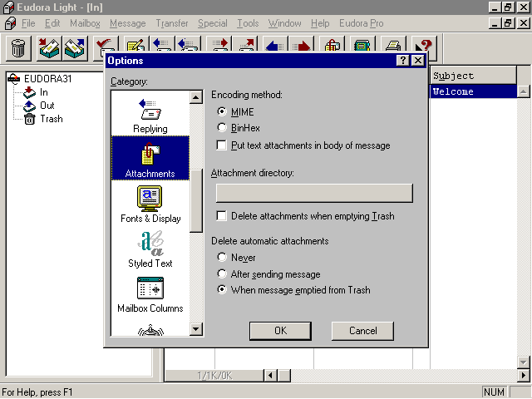
Task: Open the Edit menu
Action: (x=52, y=23)
